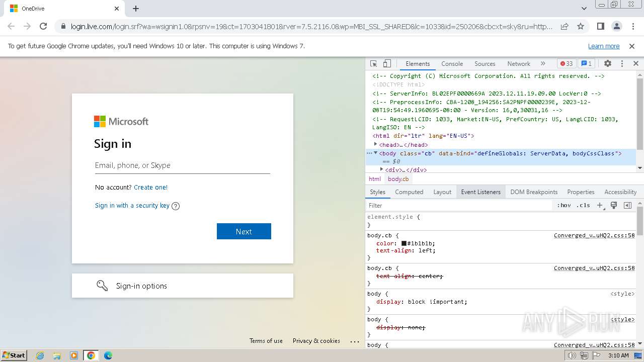Open a new browser tab

(x=136, y=9)
